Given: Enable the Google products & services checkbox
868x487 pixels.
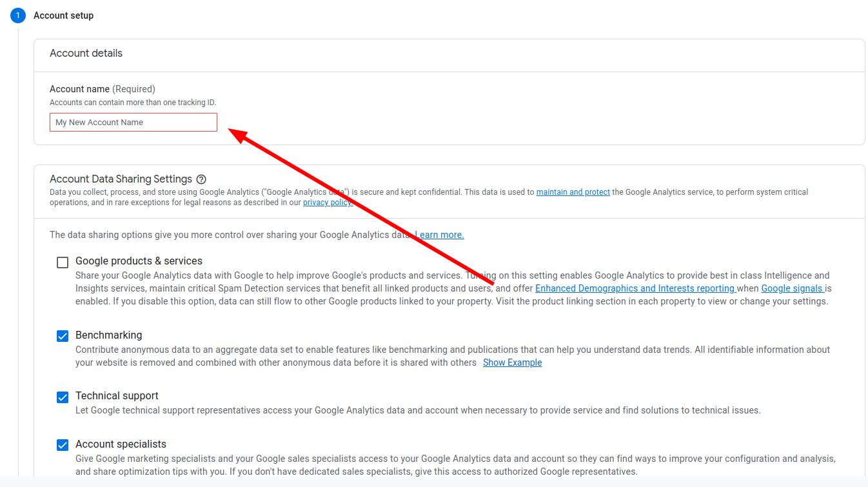Looking at the screenshot, I should coord(63,262).
